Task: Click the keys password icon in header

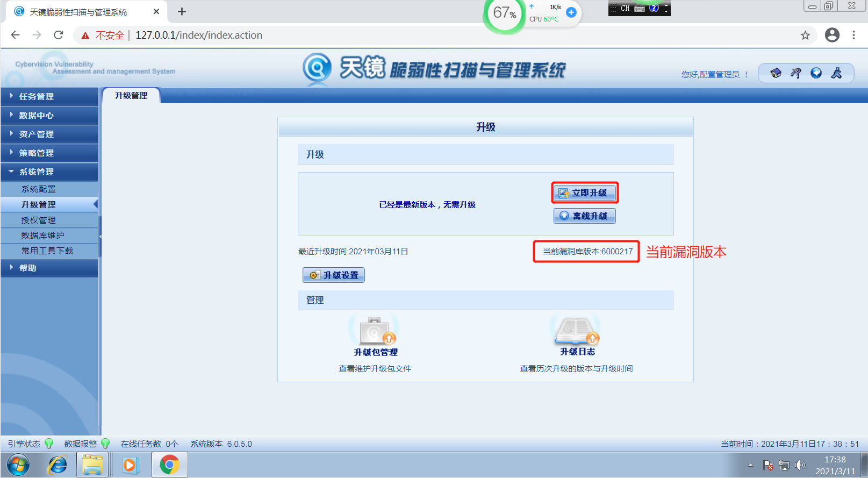Action: [x=796, y=73]
